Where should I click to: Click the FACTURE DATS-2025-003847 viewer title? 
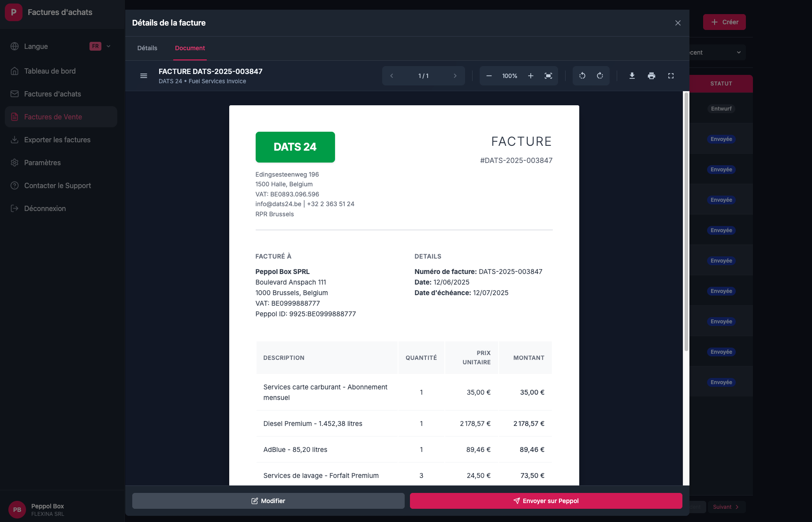pyautogui.click(x=211, y=71)
